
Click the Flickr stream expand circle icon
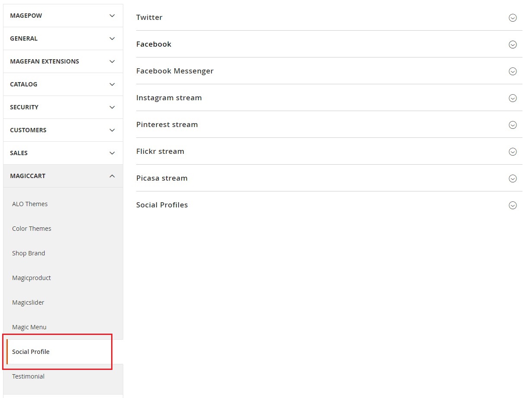coord(513,152)
